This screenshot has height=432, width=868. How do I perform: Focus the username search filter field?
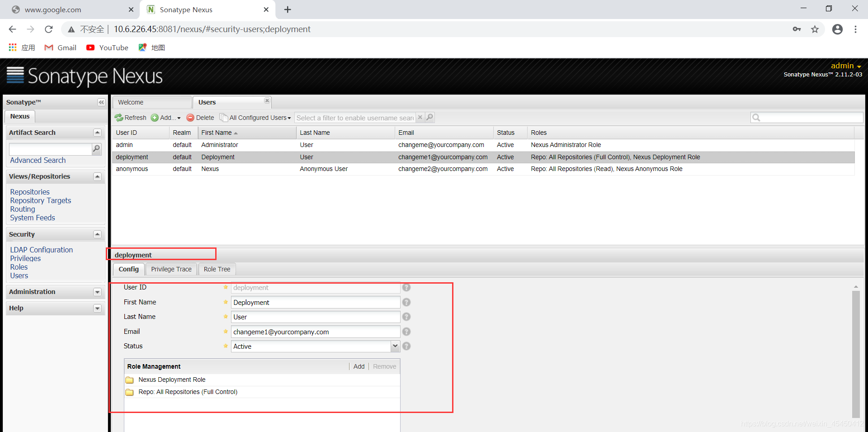click(355, 118)
